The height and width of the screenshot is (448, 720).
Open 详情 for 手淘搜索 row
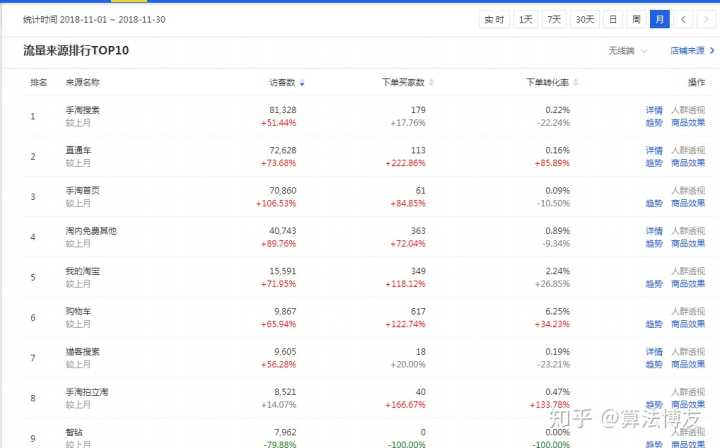(x=654, y=110)
